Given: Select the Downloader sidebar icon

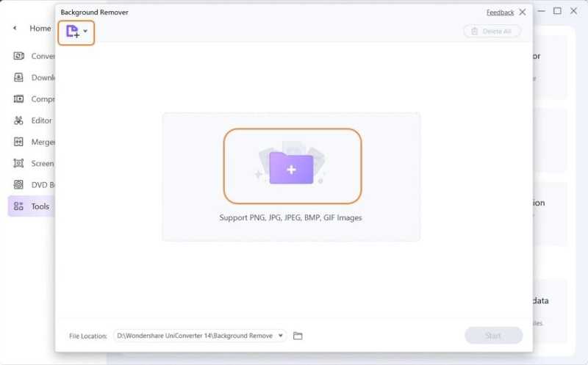Looking at the screenshot, I should [18, 77].
